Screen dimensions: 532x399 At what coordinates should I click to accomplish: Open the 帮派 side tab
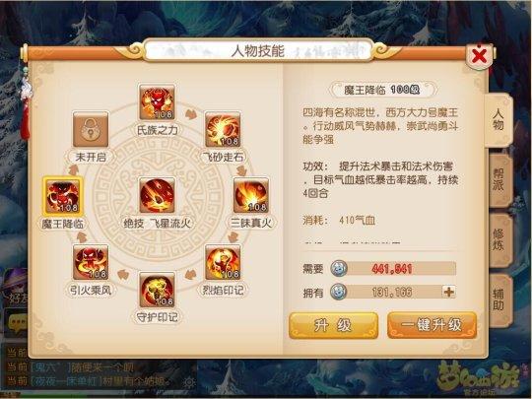click(499, 180)
